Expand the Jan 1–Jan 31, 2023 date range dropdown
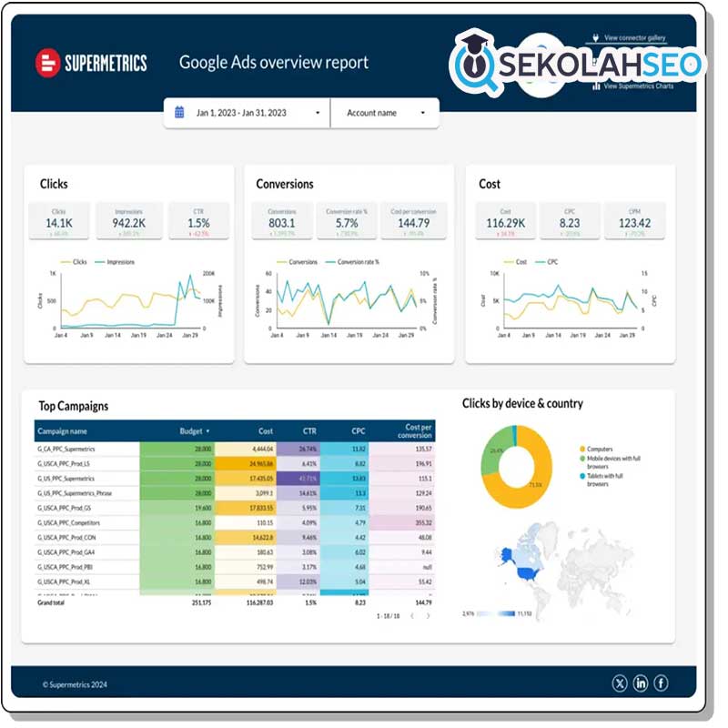The height and width of the screenshot is (728, 728). 318,114
